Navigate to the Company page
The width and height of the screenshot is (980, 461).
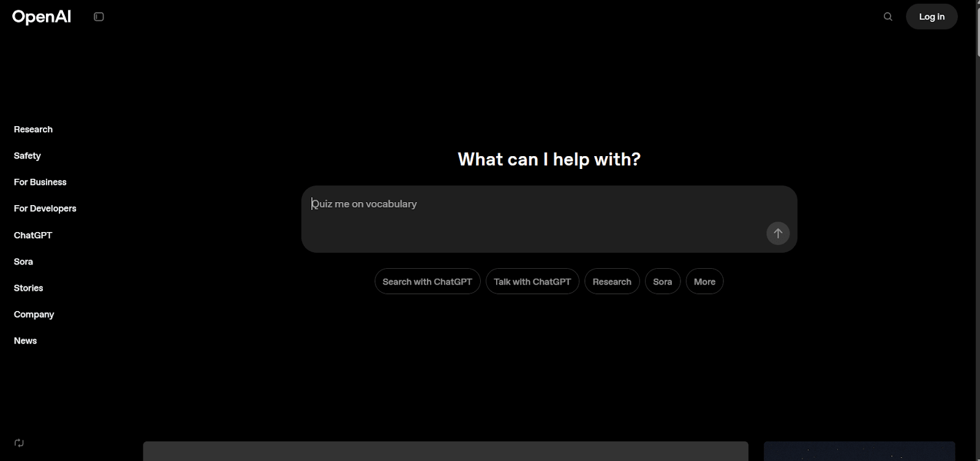tap(34, 314)
